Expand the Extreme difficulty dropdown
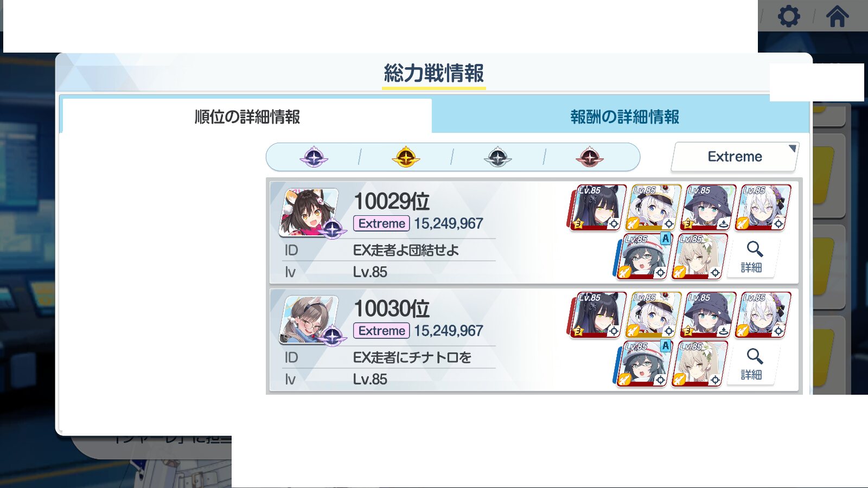The width and height of the screenshot is (868, 488). [735, 157]
